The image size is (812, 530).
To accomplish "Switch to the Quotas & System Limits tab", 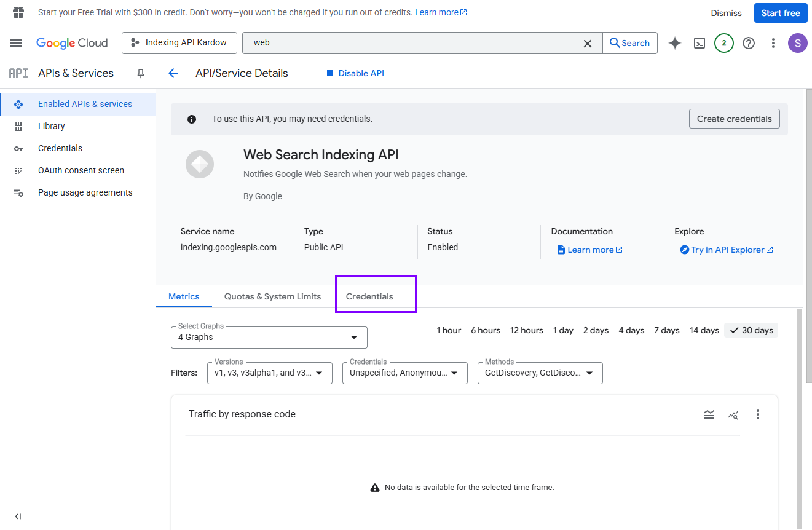I will click(272, 296).
